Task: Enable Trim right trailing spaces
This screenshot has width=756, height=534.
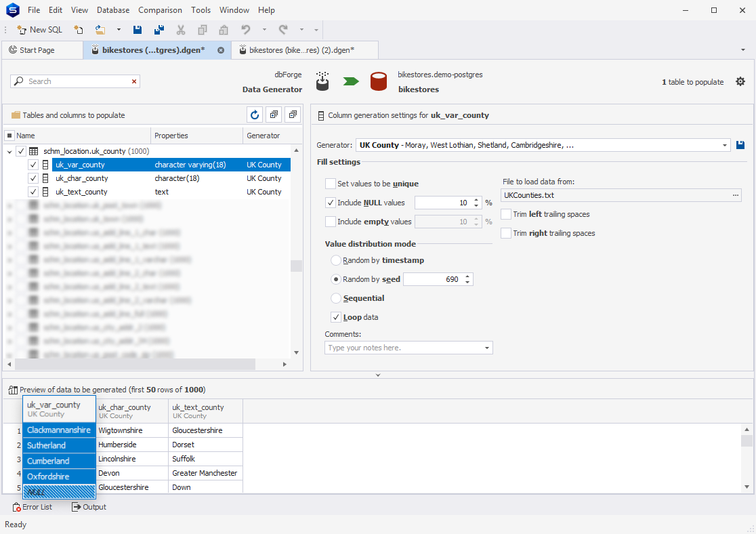Action: click(x=506, y=234)
